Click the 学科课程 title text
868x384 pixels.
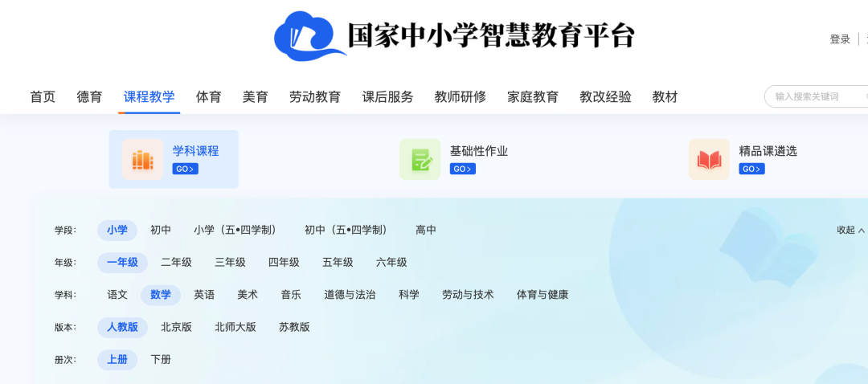point(195,151)
